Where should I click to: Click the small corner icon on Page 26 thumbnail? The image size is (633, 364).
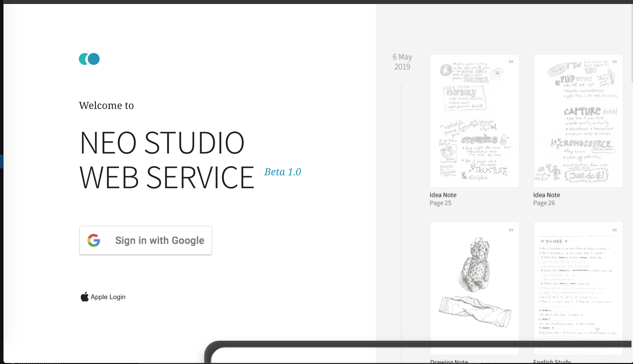(x=614, y=62)
